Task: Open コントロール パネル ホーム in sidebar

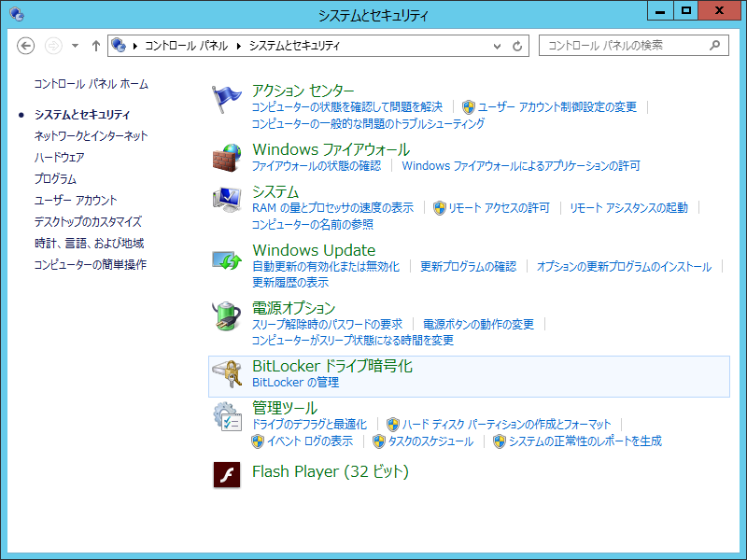Action: pos(91,84)
